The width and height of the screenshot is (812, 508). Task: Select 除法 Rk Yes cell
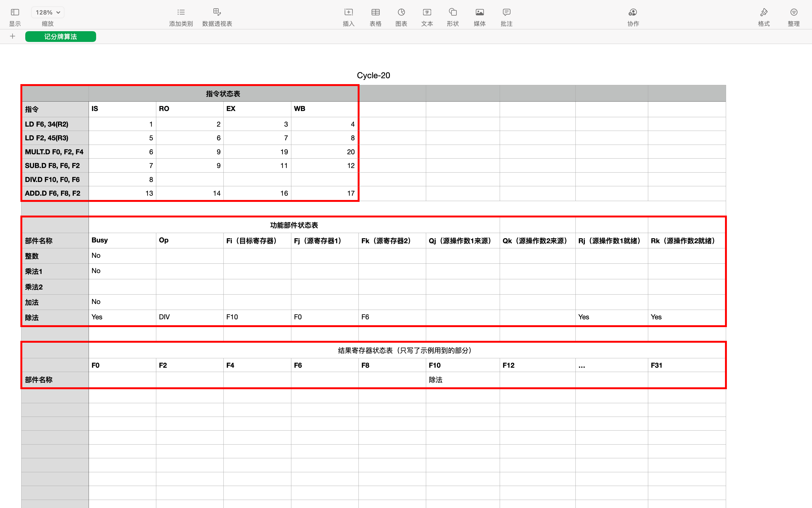point(687,317)
